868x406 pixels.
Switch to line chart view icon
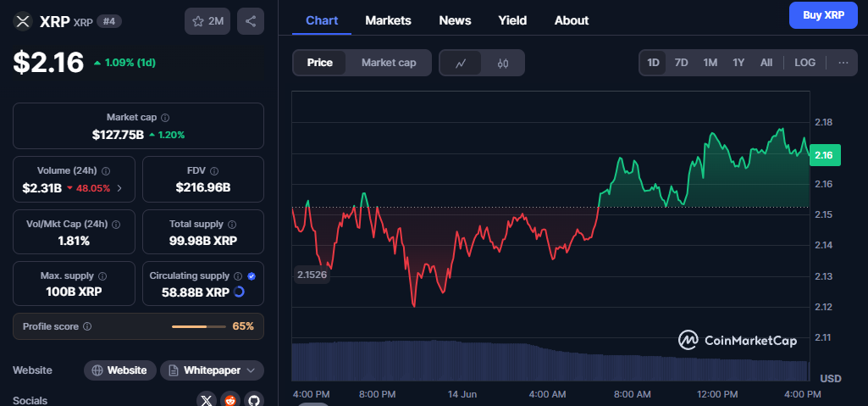pyautogui.click(x=461, y=63)
